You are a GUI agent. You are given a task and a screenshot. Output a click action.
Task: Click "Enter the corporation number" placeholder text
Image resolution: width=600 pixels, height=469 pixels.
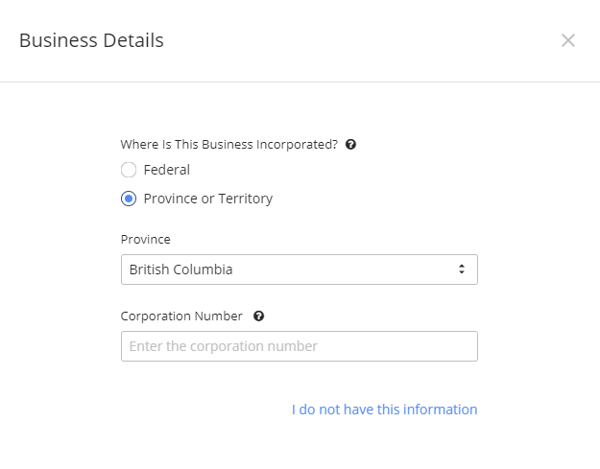223,346
